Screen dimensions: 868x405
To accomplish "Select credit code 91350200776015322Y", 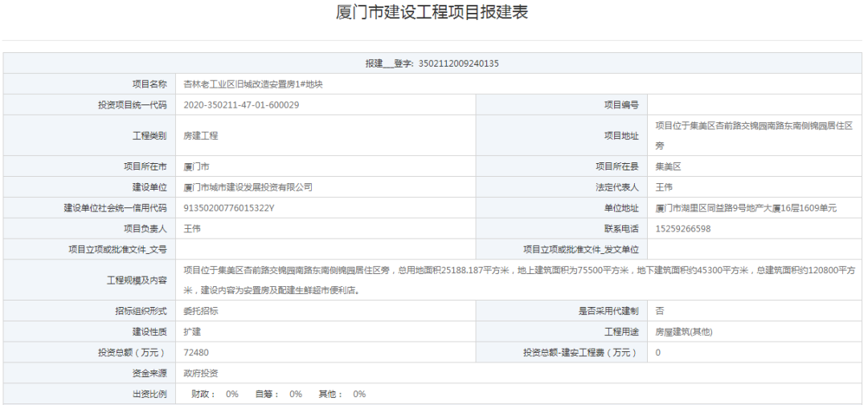I will pyautogui.click(x=229, y=208).
